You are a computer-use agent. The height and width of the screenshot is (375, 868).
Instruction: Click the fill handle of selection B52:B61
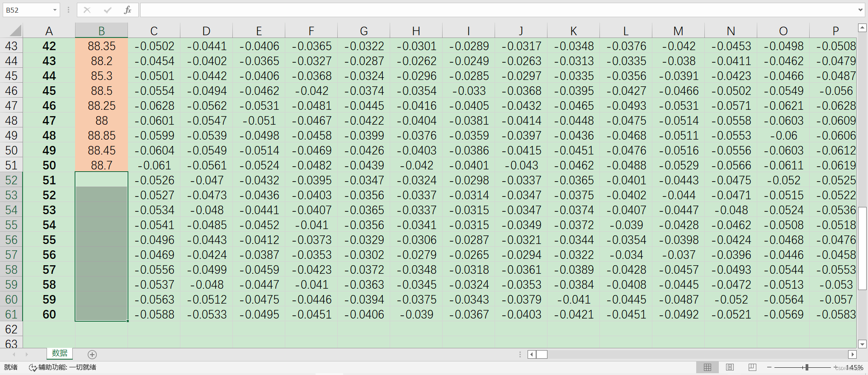pyautogui.click(x=127, y=321)
